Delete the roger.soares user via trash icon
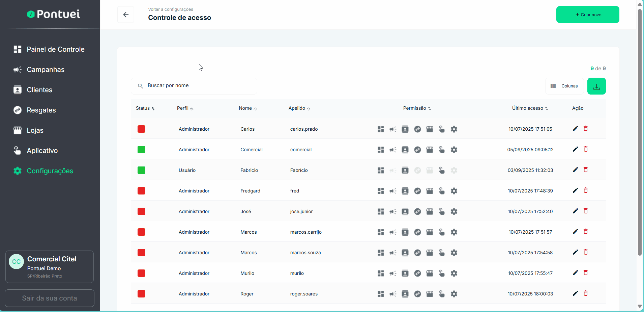Image resolution: width=644 pixels, height=312 pixels. [x=586, y=293]
